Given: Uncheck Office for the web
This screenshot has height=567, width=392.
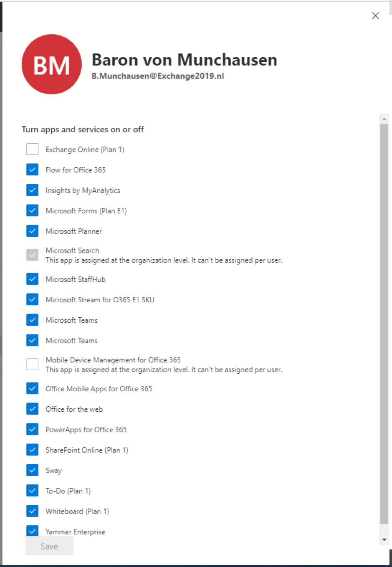Looking at the screenshot, I should pyautogui.click(x=32, y=408).
